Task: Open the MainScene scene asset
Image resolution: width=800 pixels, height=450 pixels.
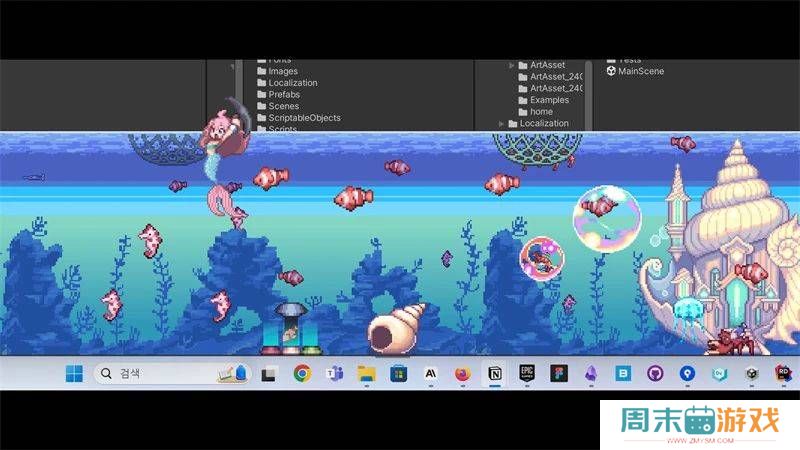Action: [640, 71]
